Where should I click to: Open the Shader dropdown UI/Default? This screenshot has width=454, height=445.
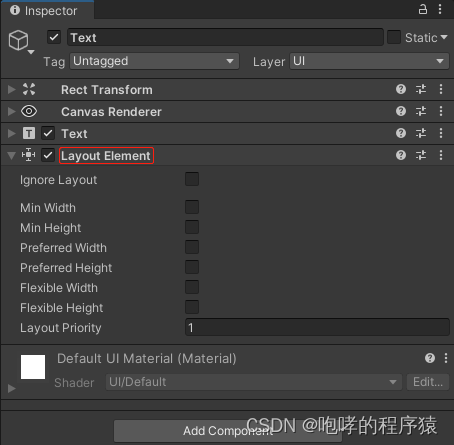coord(254,382)
